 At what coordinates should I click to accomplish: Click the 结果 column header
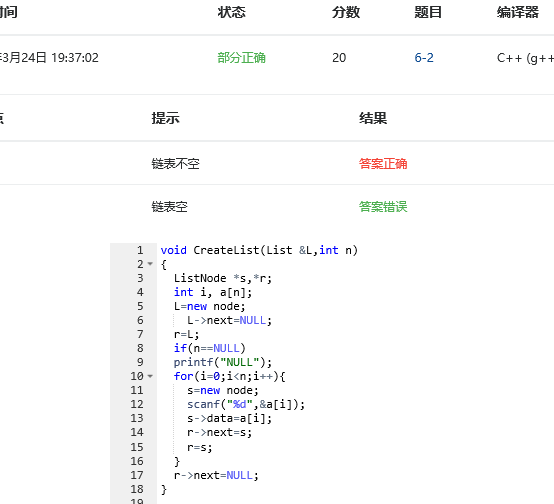pos(373,118)
